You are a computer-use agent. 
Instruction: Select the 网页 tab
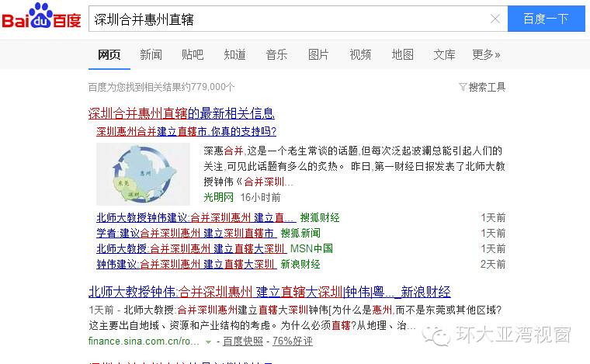(109, 55)
